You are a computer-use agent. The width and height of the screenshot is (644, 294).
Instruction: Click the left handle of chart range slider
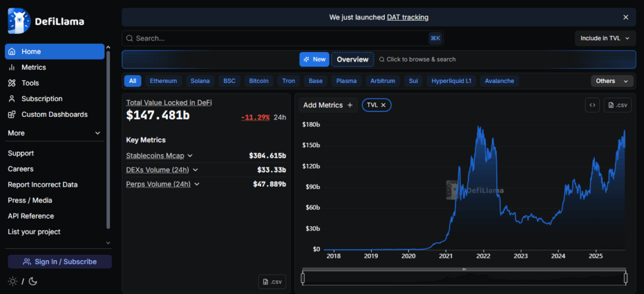click(x=303, y=277)
